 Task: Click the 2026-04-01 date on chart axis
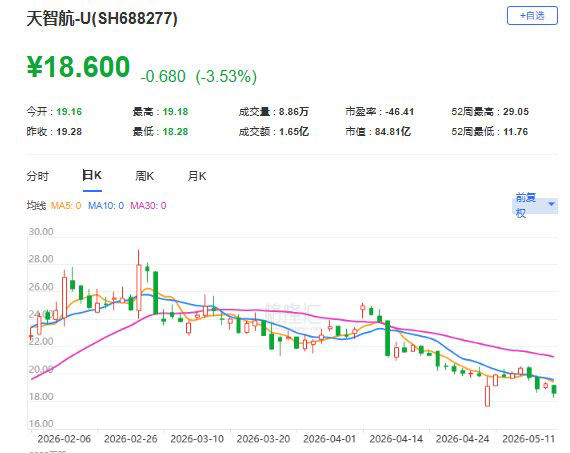point(330,439)
